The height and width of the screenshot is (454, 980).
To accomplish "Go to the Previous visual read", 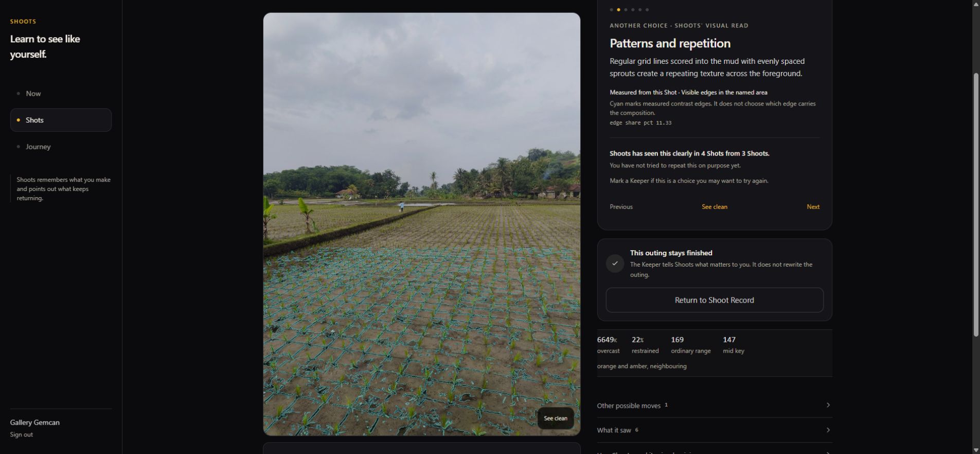I will [621, 207].
